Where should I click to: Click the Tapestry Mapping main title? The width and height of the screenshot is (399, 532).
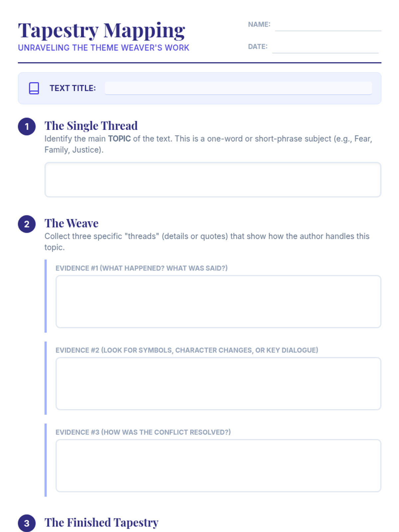pos(101,31)
